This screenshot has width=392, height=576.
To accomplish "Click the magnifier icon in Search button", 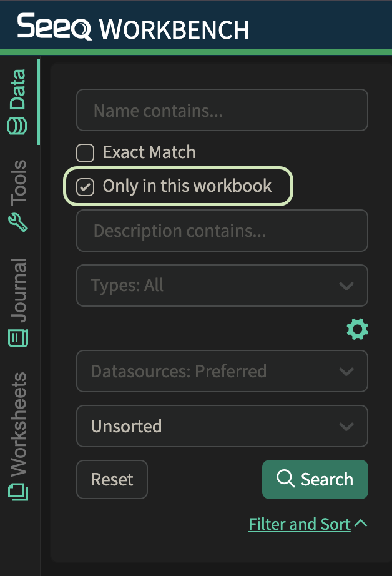I will coord(285,479).
